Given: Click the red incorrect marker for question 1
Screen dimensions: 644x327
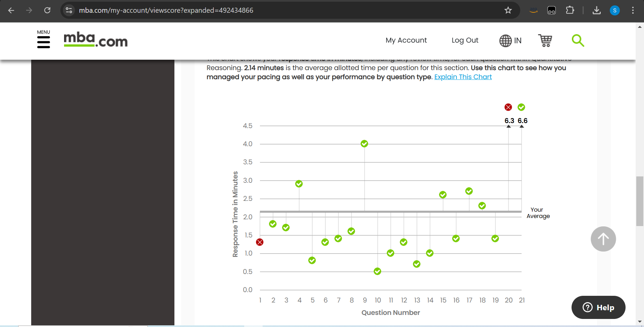Looking at the screenshot, I should 260,242.
